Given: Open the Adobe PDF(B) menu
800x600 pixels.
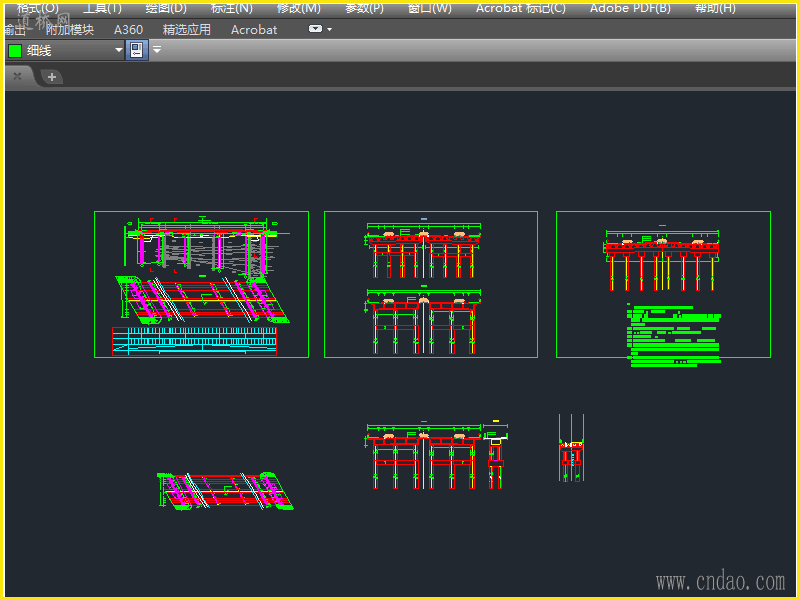Looking at the screenshot, I should (x=630, y=8).
